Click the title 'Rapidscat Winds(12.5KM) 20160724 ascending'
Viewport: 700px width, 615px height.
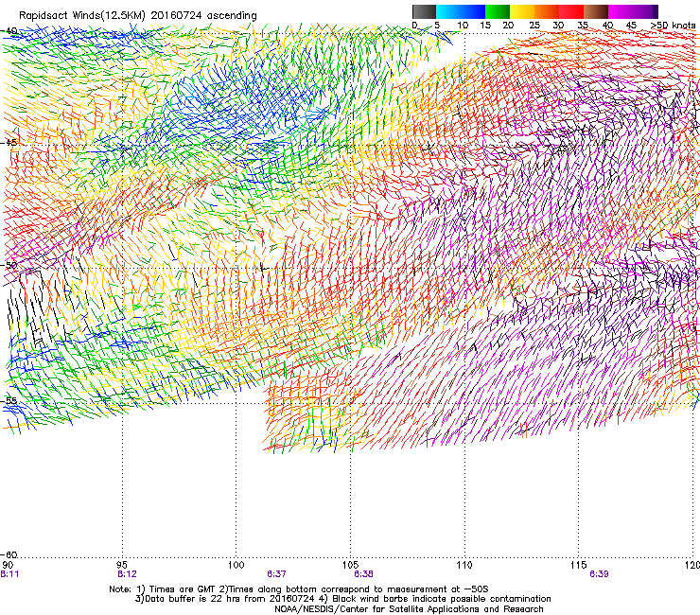[138, 16]
